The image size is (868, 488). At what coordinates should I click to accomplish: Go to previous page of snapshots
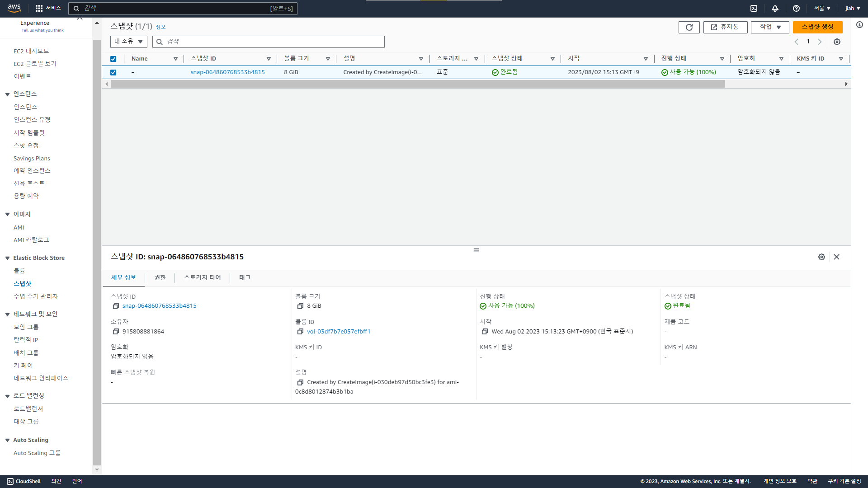pyautogui.click(x=797, y=42)
